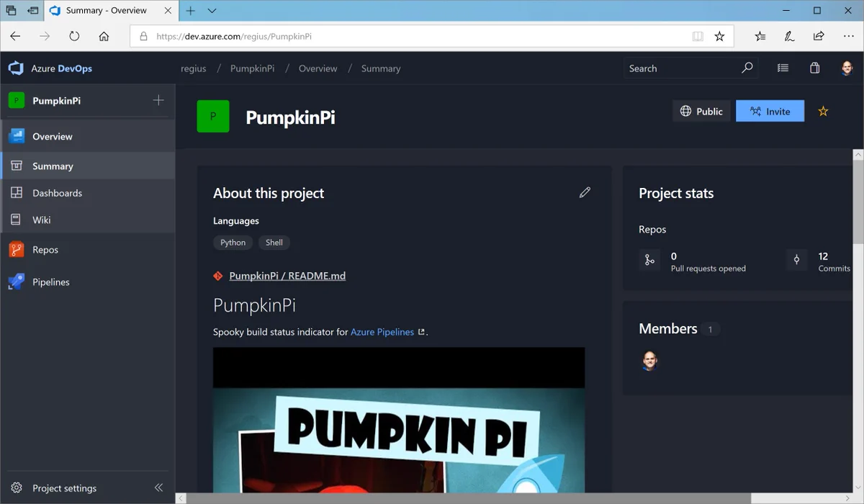Go to browser home page icon
The image size is (864, 504).
104,36
